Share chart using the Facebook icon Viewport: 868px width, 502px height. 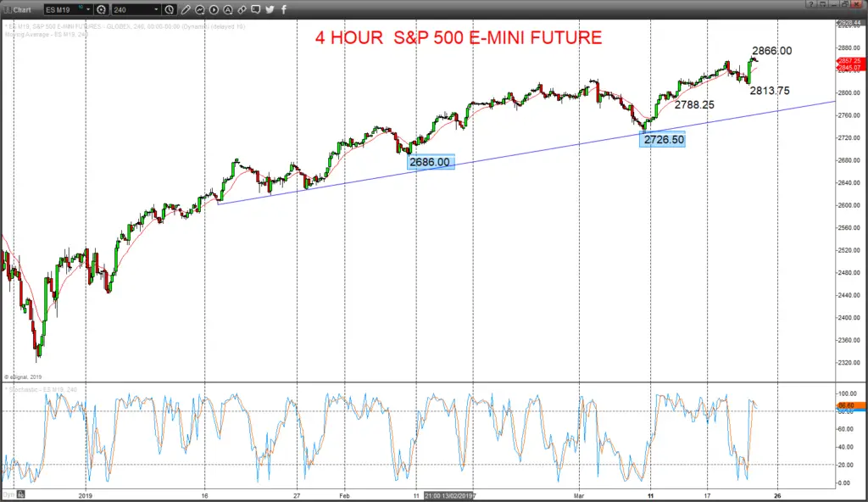[x=283, y=9]
